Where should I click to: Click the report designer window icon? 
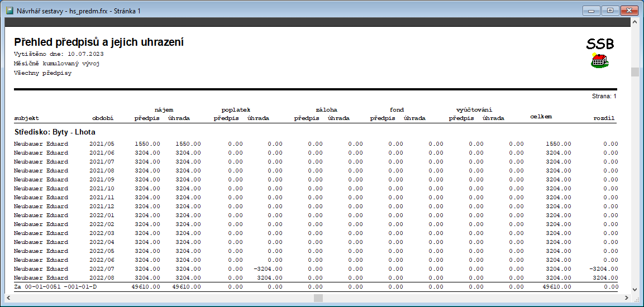click(x=9, y=11)
